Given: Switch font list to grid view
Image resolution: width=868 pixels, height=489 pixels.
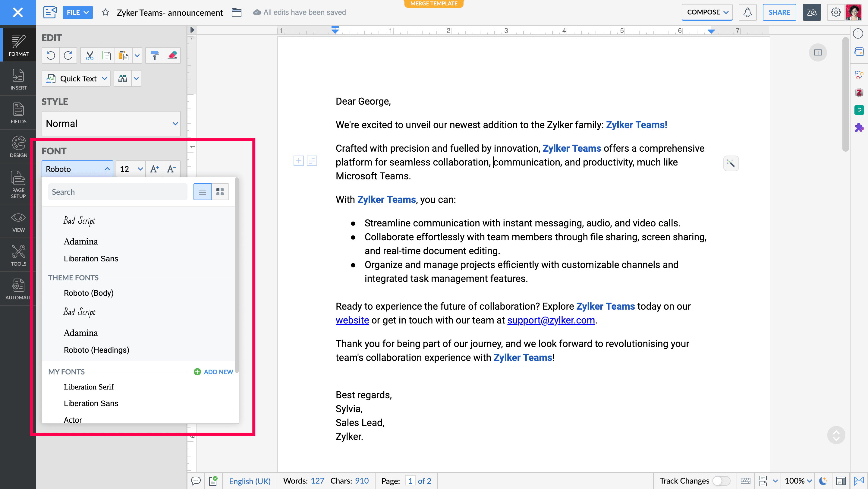Looking at the screenshot, I should tap(220, 192).
